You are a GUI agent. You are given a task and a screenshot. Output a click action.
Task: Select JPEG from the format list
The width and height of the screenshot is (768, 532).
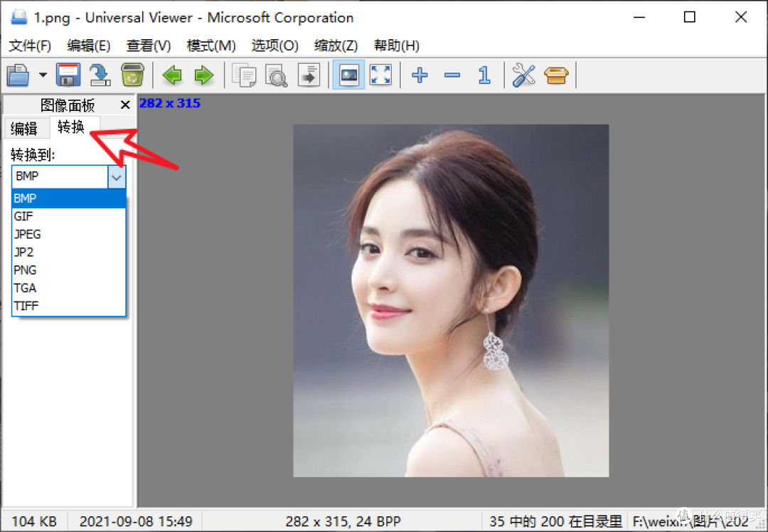pyautogui.click(x=68, y=234)
